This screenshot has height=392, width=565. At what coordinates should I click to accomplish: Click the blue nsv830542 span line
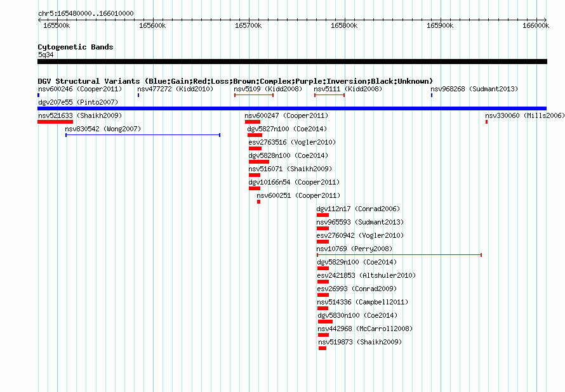point(143,135)
